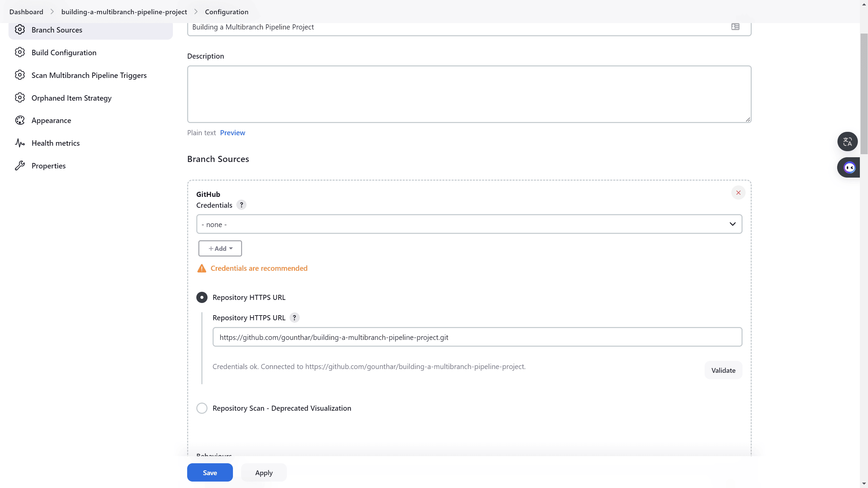The height and width of the screenshot is (488, 868).
Task: Click the Branch Sources gear icon
Action: click(x=20, y=30)
